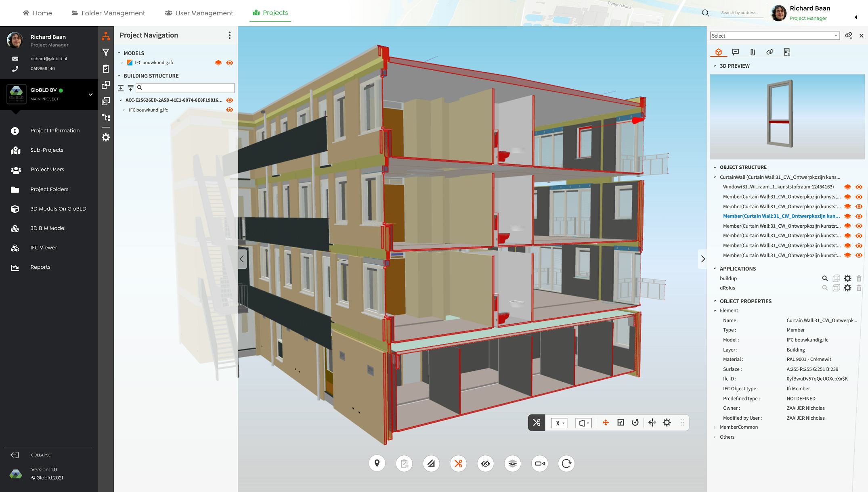Open the Select combo box

(774, 36)
